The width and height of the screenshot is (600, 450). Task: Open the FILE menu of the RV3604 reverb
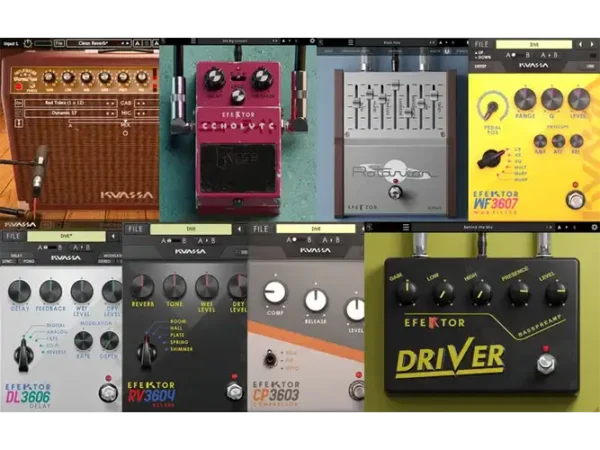[x=135, y=229]
